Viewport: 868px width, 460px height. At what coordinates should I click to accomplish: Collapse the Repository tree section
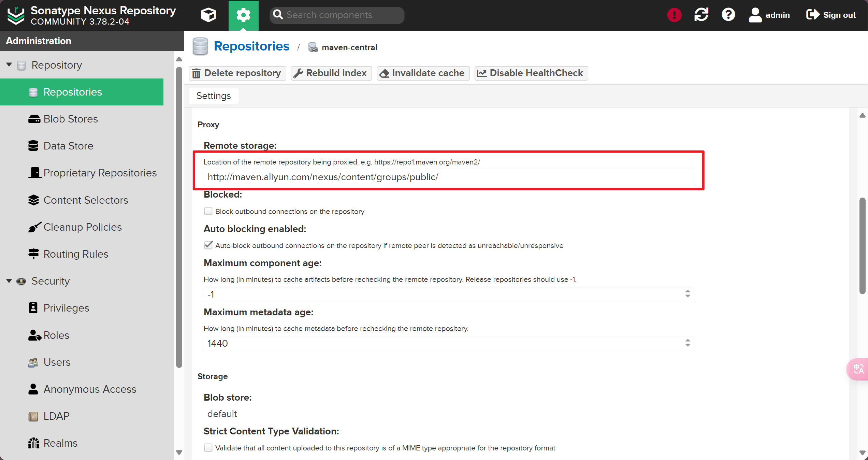[x=9, y=65]
